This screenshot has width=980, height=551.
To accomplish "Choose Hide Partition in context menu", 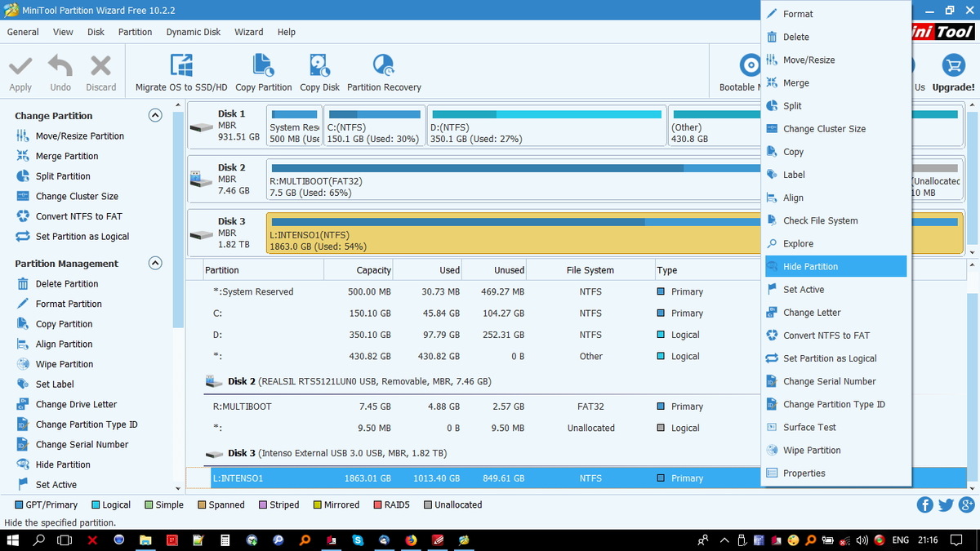I will (x=836, y=266).
